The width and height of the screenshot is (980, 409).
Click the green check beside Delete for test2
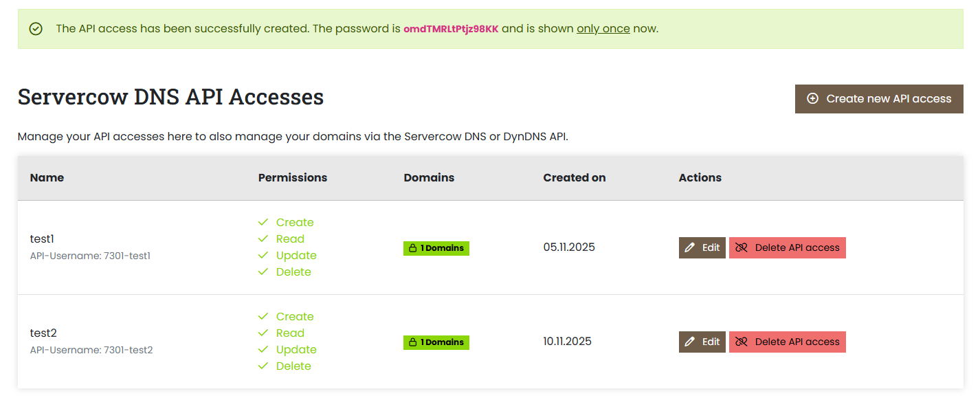coord(263,365)
